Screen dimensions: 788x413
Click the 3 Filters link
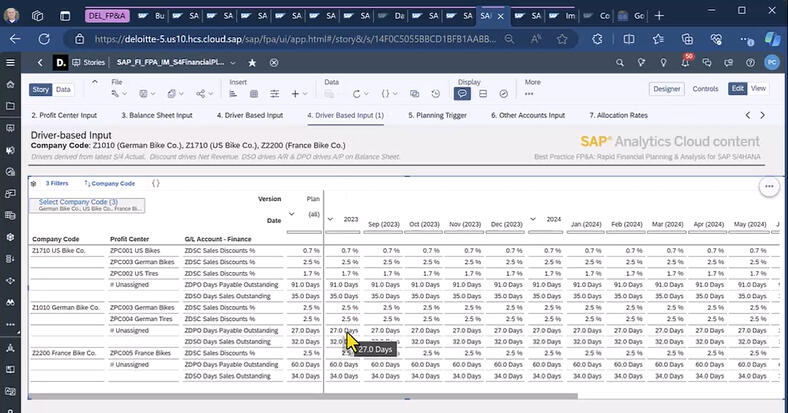[57, 183]
